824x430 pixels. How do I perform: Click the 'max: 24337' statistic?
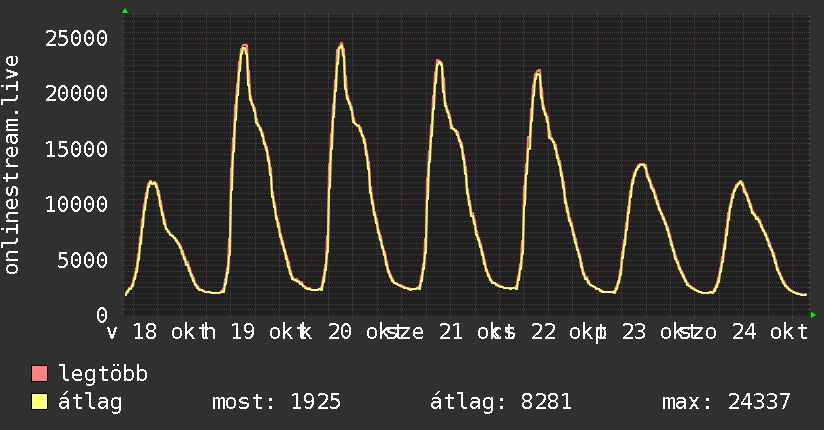726,402
